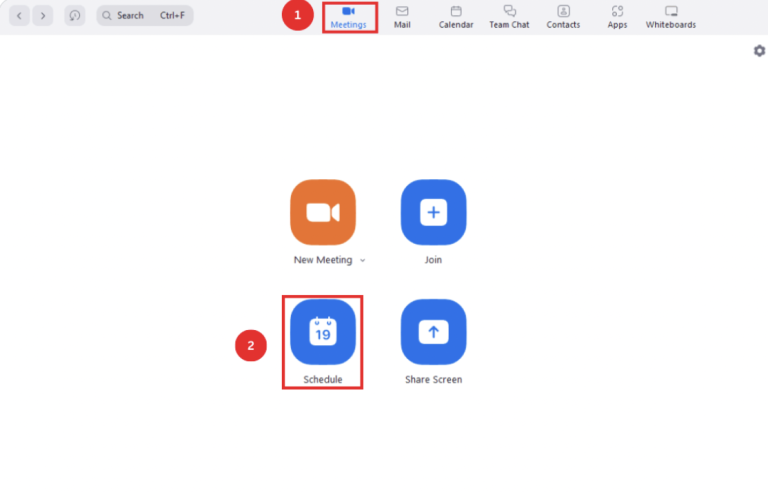This screenshot has height=492, width=768.
Task: Start a New Meeting with orange camera icon
Action: (323, 212)
